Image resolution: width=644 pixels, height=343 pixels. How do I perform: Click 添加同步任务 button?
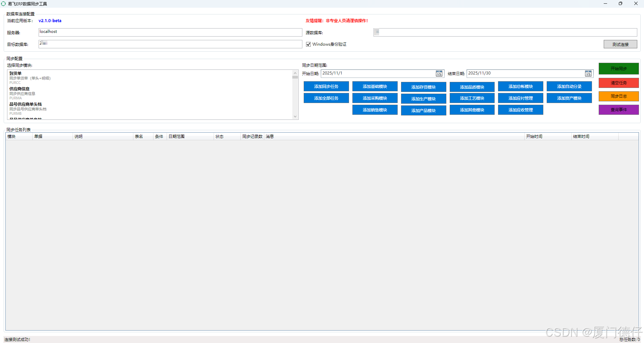click(326, 86)
